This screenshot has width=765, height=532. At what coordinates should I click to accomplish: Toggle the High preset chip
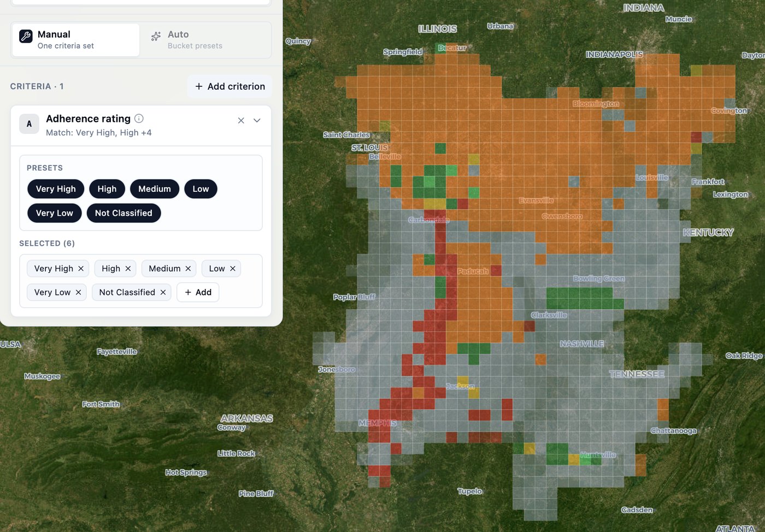pyautogui.click(x=107, y=189)
